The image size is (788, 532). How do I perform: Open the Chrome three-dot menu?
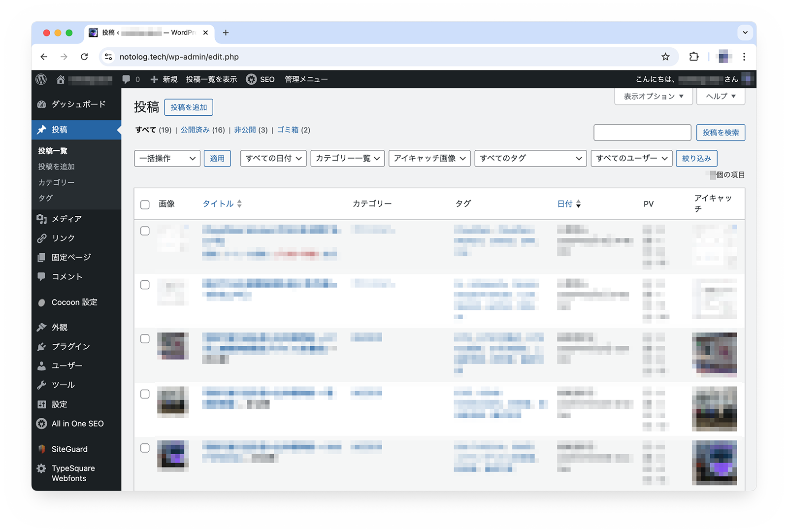[x=744, y=57]
